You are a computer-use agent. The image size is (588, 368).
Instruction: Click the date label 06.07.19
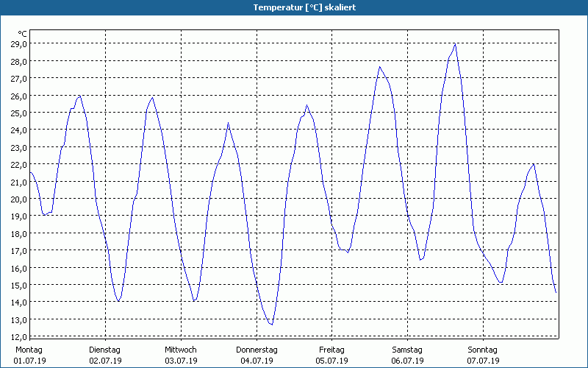click(407, 361)
